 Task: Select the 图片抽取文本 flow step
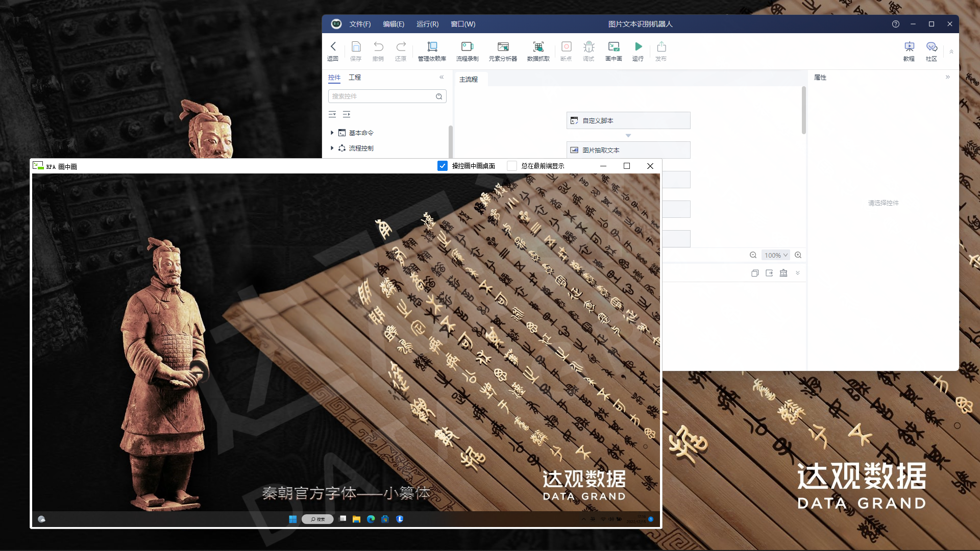point(628,150)
